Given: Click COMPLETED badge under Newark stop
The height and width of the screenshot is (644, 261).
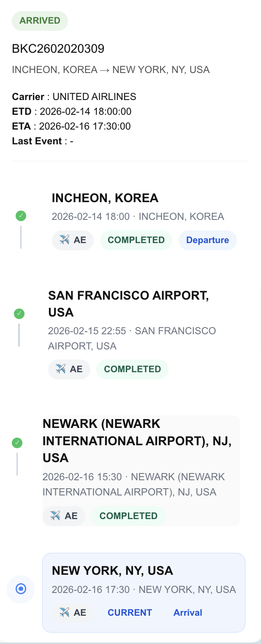Looking at the screenshot, I should [x=128, y=516].
